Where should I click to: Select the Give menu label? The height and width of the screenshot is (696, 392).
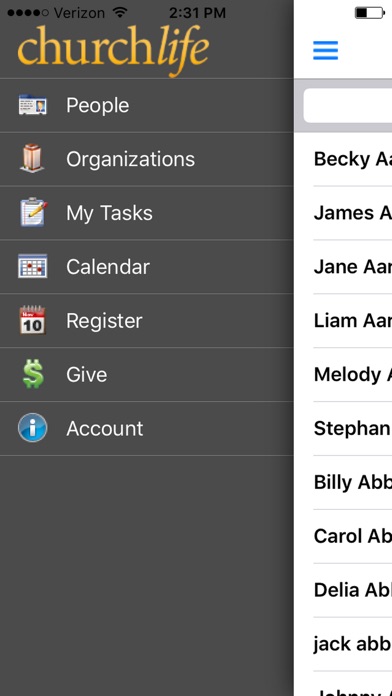coord(87,375)
